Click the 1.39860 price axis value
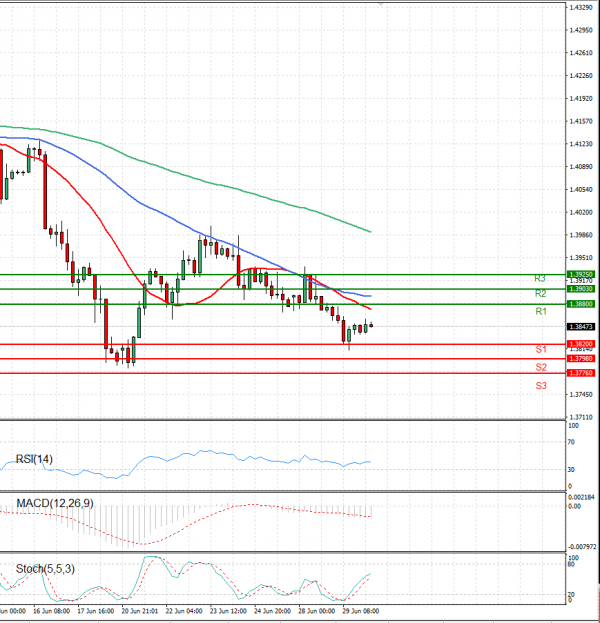This screenshot has height=623, width=600. [581, 235]
